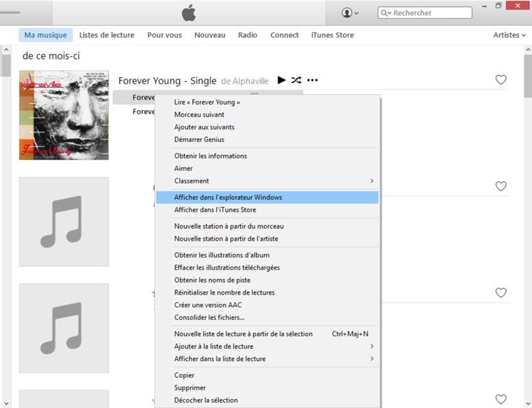
Task: Open the Pour vous tab
Action: pyautogui.click(x=164, y=35)
